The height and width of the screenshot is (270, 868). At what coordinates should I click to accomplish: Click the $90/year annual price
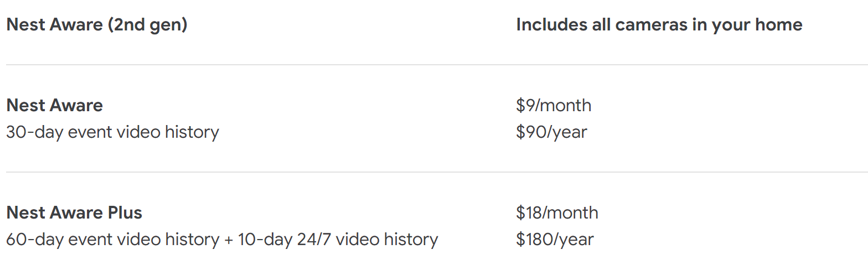coord(551,132)
